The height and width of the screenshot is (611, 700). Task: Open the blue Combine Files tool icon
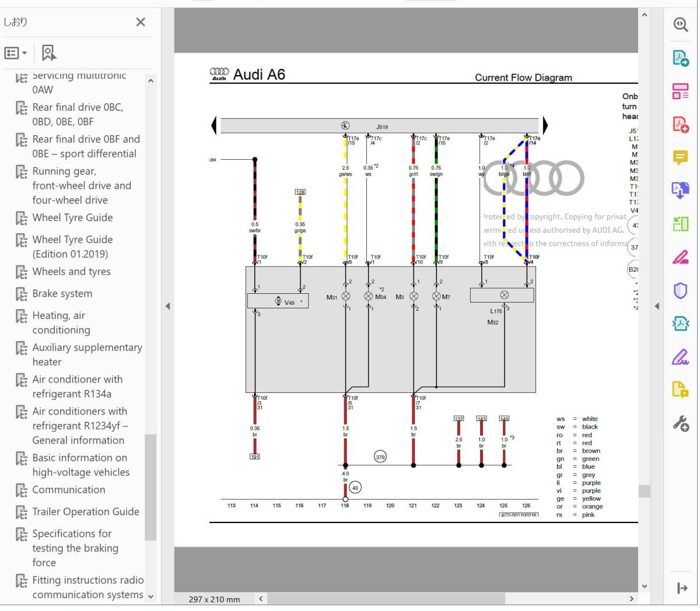[x=680, y=191]
